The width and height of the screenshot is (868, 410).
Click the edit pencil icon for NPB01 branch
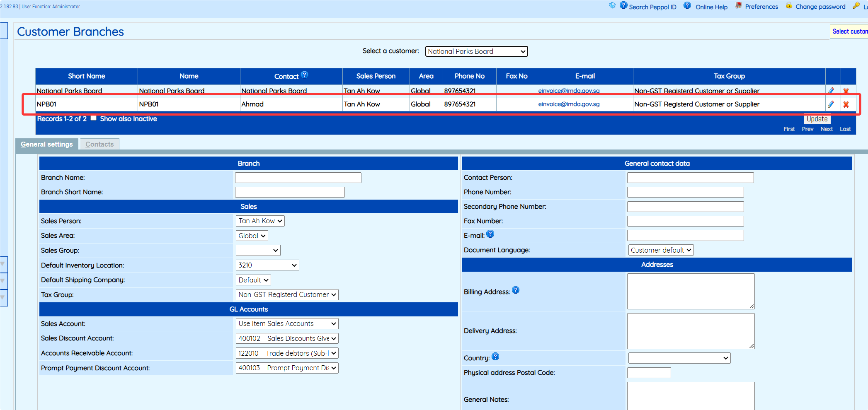(831, 104)
